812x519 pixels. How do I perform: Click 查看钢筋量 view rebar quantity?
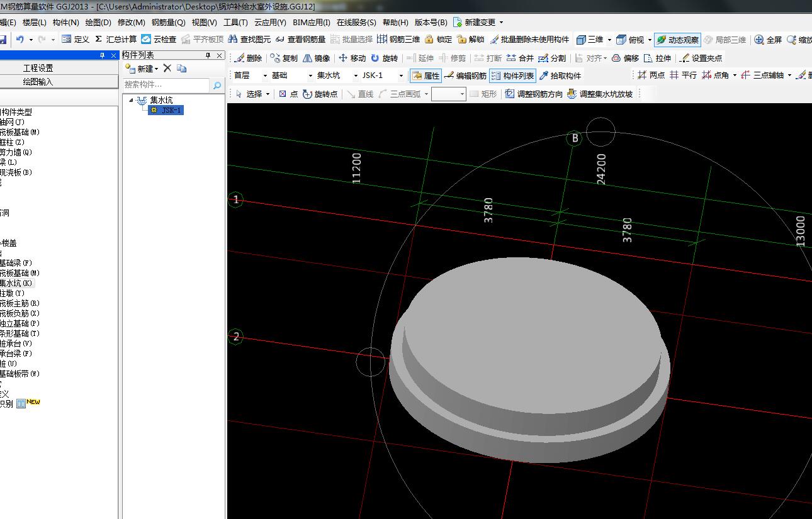(x=300, y=39)
